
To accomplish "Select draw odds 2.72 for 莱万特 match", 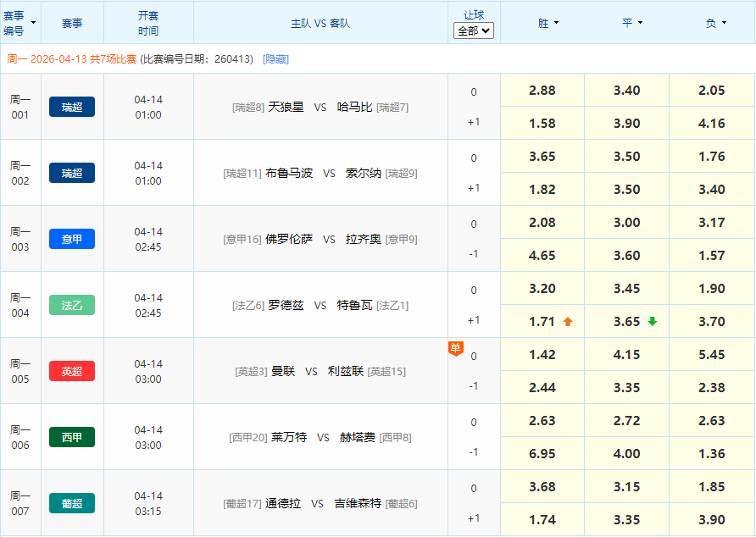I will coord(627,420).
